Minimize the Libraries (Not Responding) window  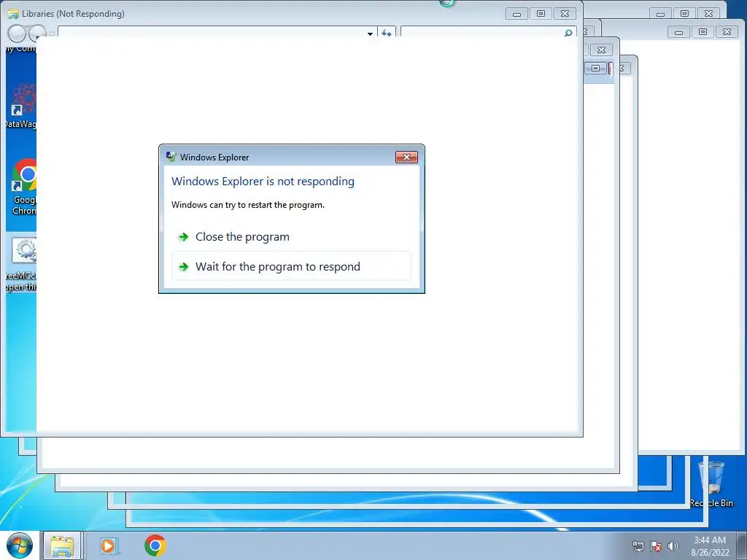pos(517,14)
